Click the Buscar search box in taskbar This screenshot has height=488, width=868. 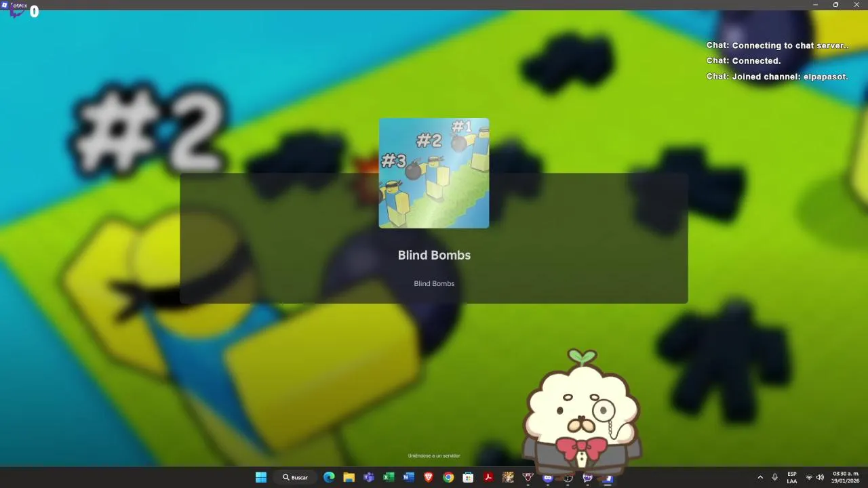(x=296, y=477)
